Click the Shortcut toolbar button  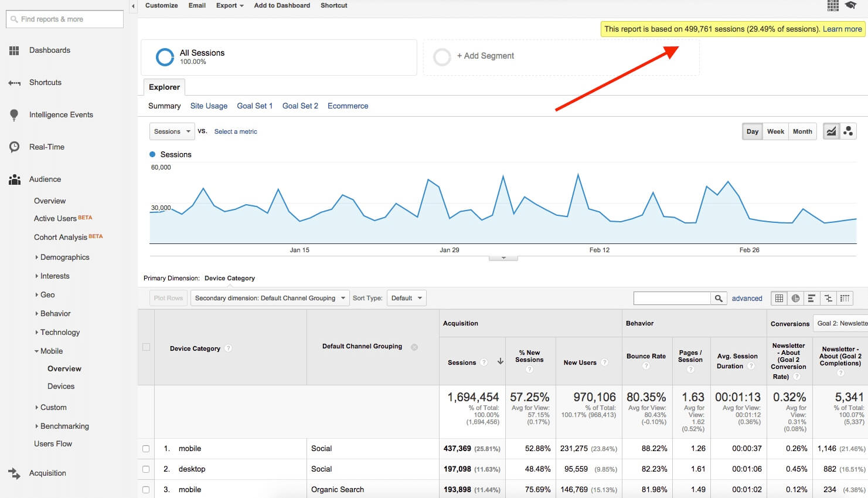click(x=334, y=5)
